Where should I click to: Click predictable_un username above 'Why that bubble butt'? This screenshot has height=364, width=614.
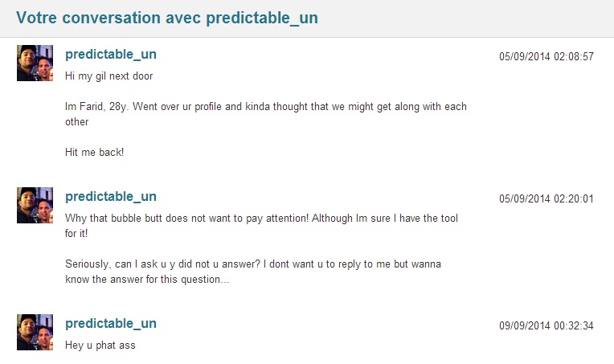(x=111, y=197)
